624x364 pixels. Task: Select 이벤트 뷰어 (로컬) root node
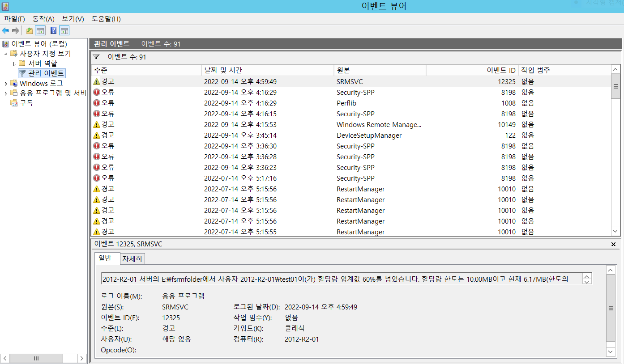(39, 44)
